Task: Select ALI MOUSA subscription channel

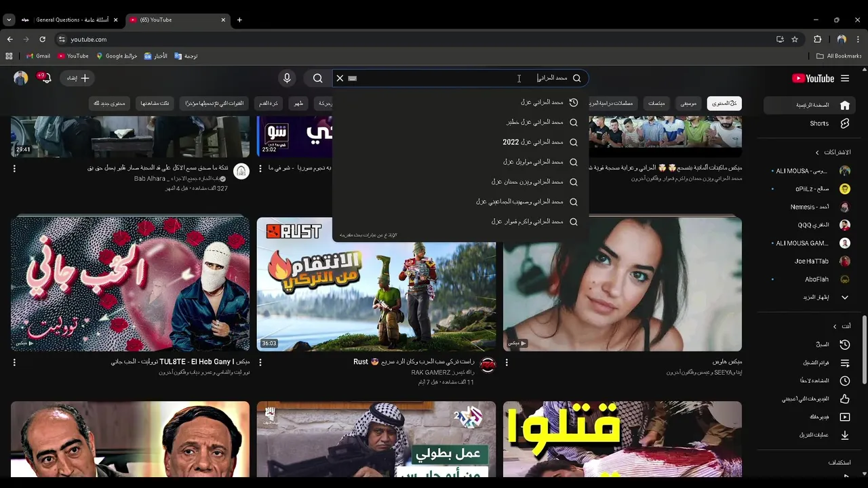Action: tap(810, 171)
